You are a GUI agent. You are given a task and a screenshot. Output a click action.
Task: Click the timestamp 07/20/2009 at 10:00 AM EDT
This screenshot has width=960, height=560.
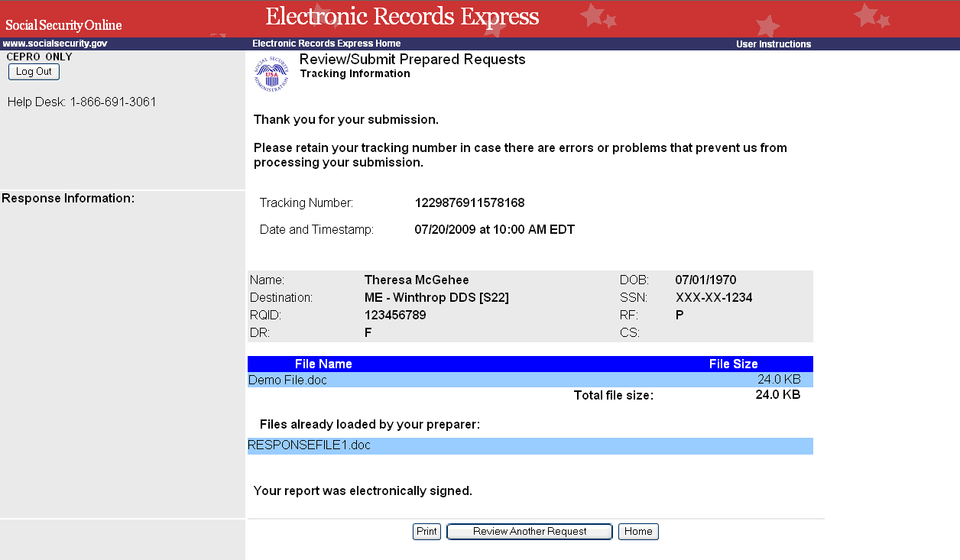coord(495,229)
